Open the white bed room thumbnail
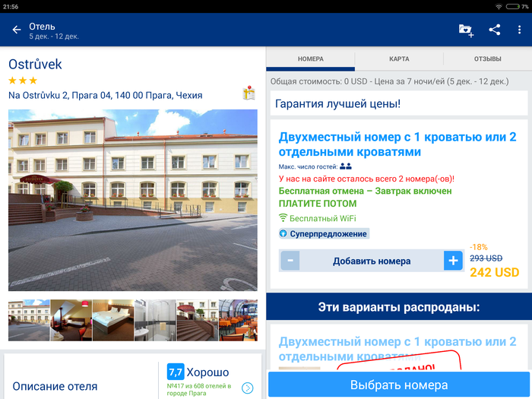 (113, 320)
